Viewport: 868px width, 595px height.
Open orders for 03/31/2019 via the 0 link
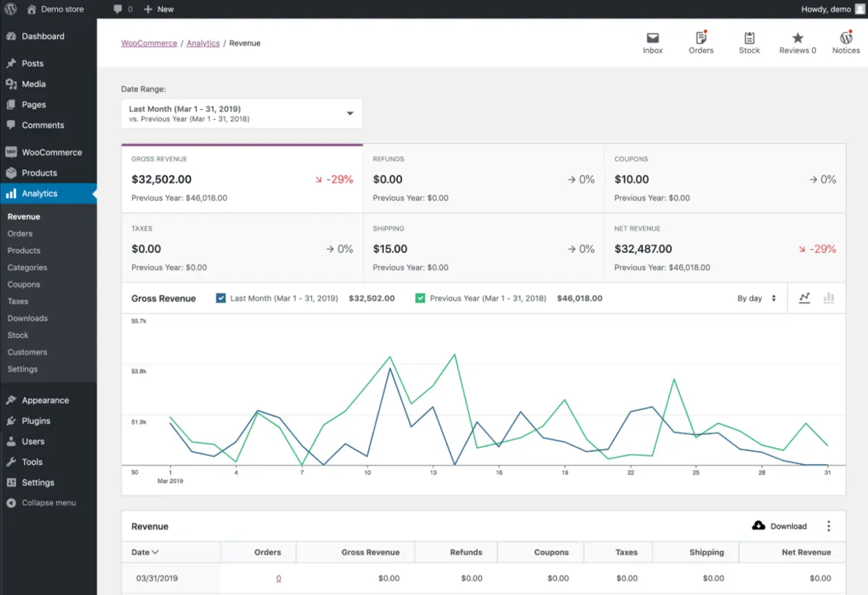point(278,578)
